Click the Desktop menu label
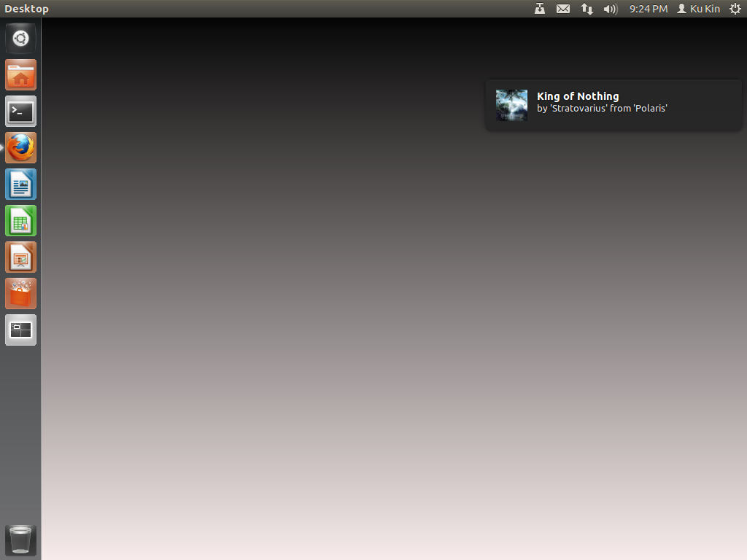Screen dimensions: 747x560 (26, 9)
